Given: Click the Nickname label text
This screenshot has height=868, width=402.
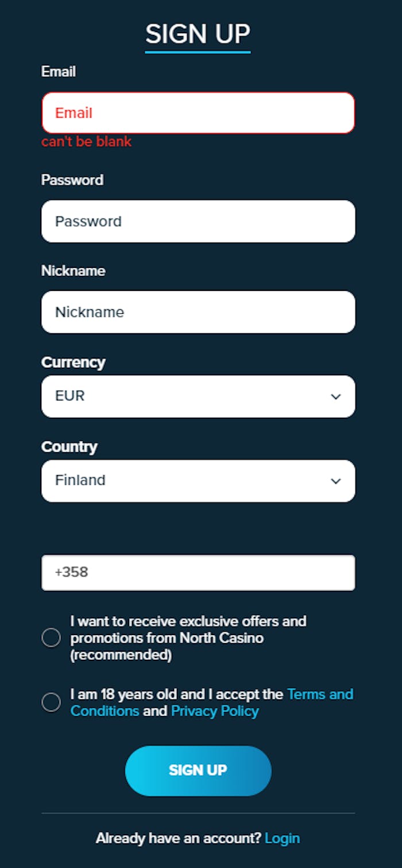Looking at the screenshot, I should click(73, 271).
